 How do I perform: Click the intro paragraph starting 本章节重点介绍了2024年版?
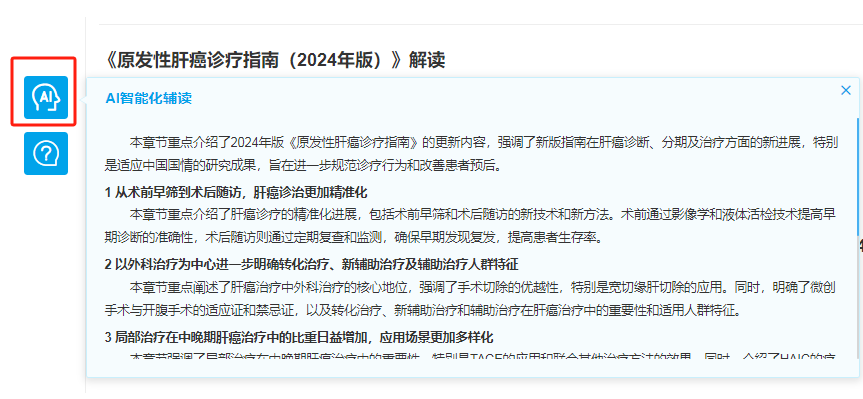(472, 154)
